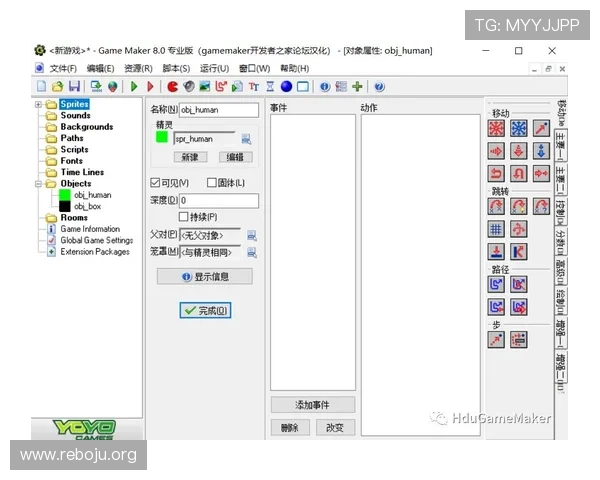Click the 编辑 sprite button
Screen dimensions: 600x480
pyautogui.click(x=235, y=157)
